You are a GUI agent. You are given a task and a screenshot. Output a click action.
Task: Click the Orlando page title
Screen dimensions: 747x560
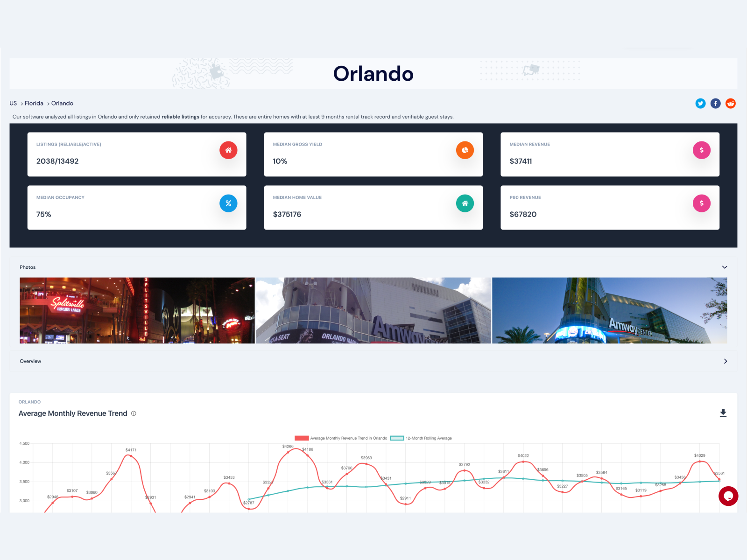pos(373,74)
